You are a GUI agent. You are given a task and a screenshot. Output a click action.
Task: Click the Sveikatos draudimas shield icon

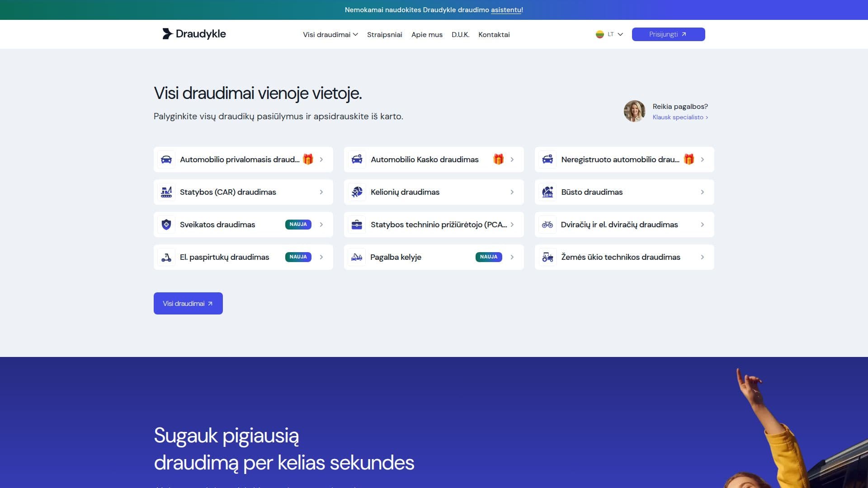pyautogui.click(x=166, y=225)
